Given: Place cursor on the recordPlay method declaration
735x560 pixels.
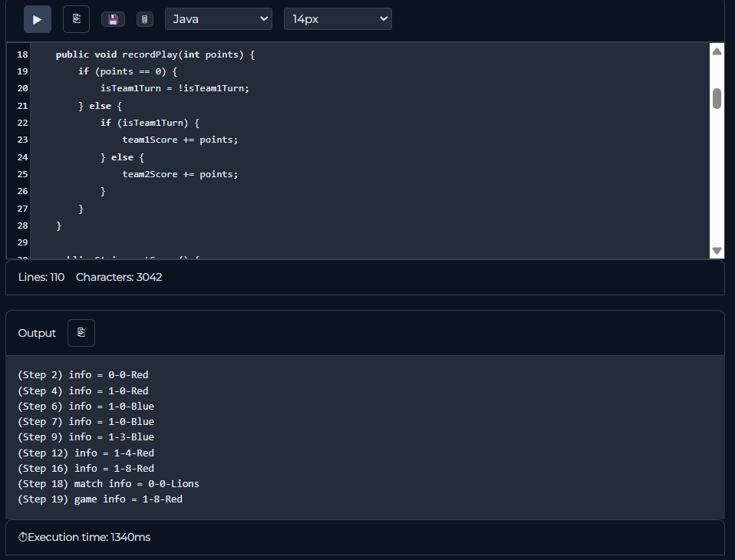Looking at the screenshot, I should pos(155,54).
